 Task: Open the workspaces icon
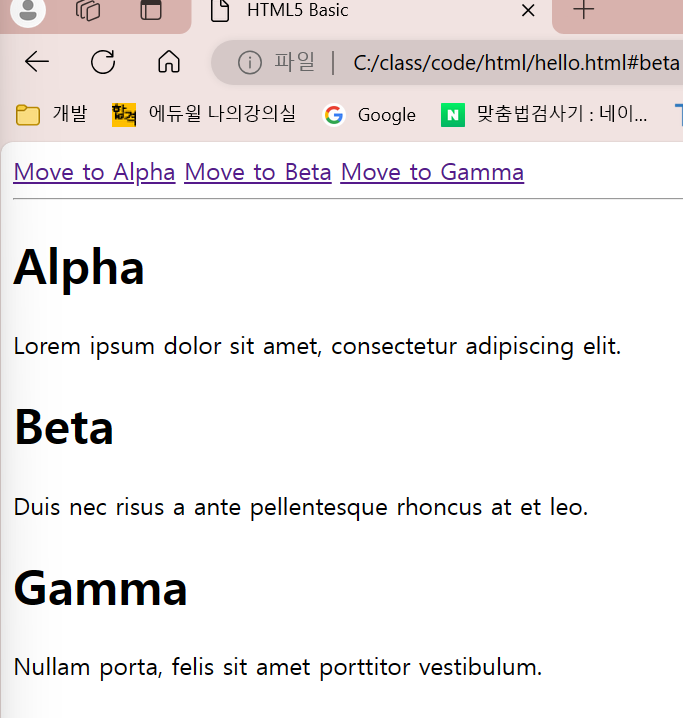coord(88,10)
